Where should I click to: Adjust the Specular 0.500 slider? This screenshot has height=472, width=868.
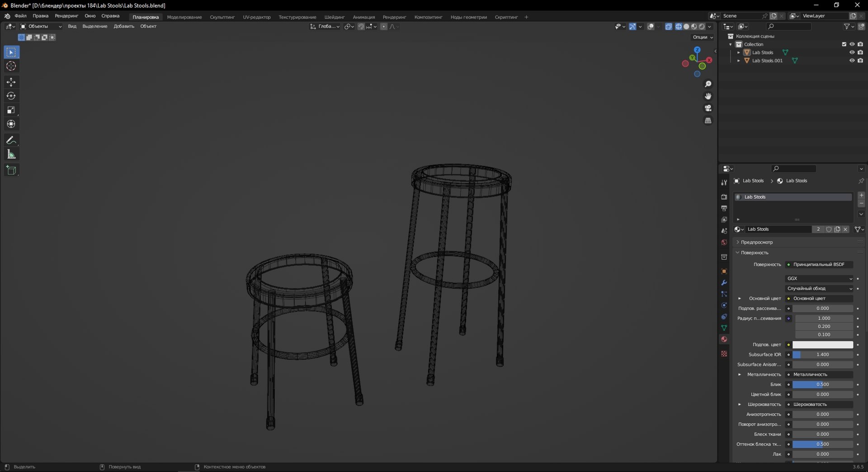click(x=822, y=384)
